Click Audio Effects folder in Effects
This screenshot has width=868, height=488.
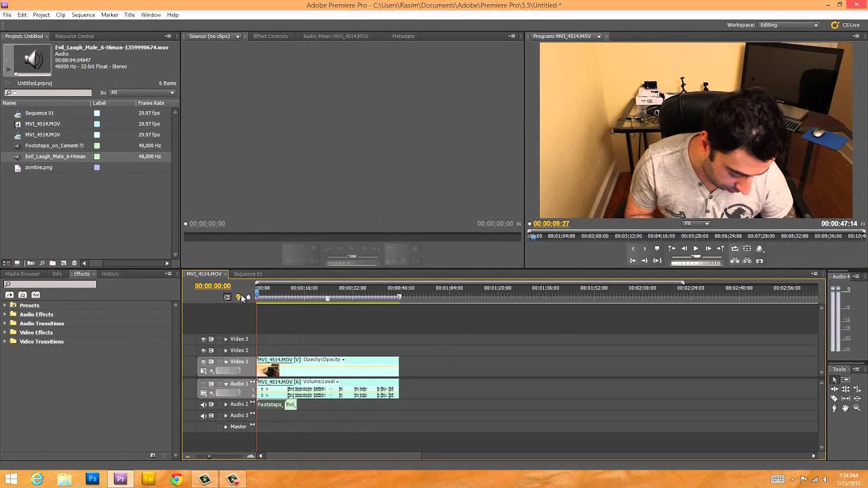pyautogui.click(x=36, y=314)
